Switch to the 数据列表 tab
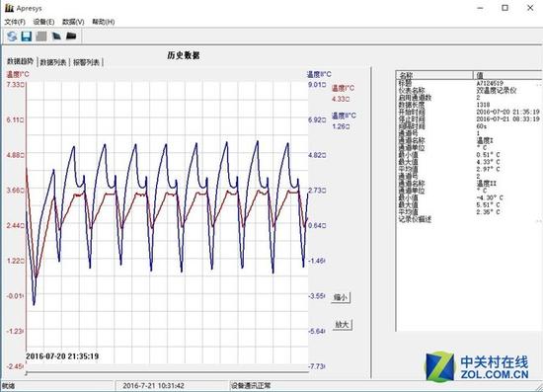The height and width of the screenshot is (392, 543). [53, 62]
